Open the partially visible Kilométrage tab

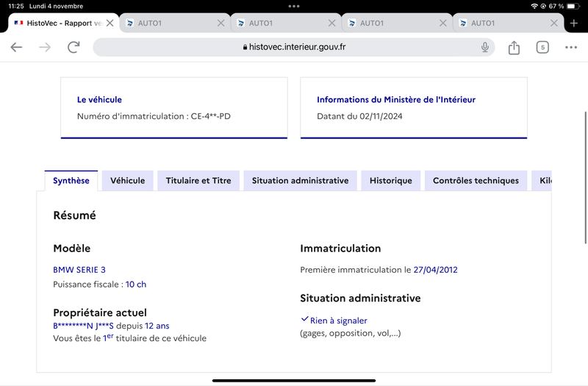click(542, 181)
